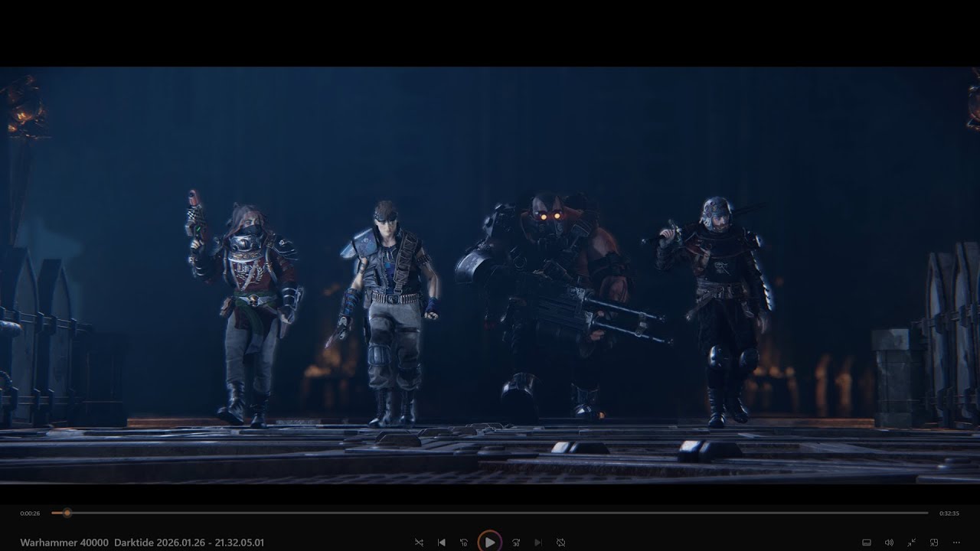
Task: Play the Darktide video
Action: [489, 542]
